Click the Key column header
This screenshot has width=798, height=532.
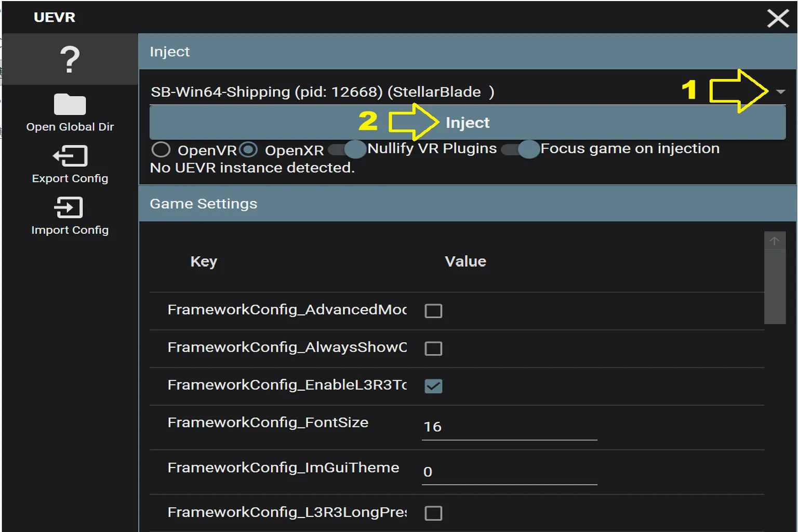[204, 261]
